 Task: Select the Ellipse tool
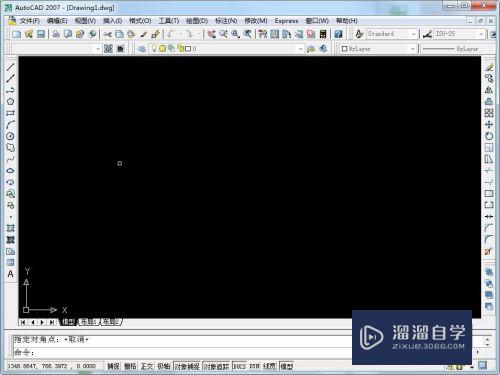pos(10,171)
